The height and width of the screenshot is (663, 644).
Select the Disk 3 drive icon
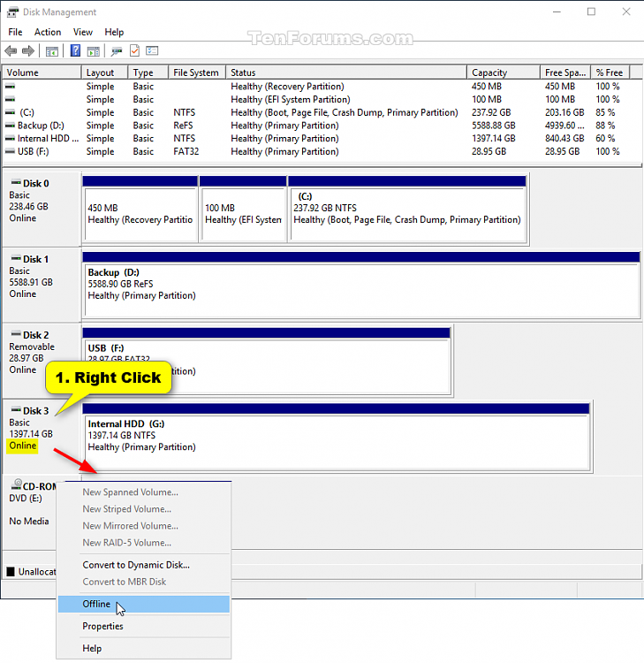pos(16,409)
